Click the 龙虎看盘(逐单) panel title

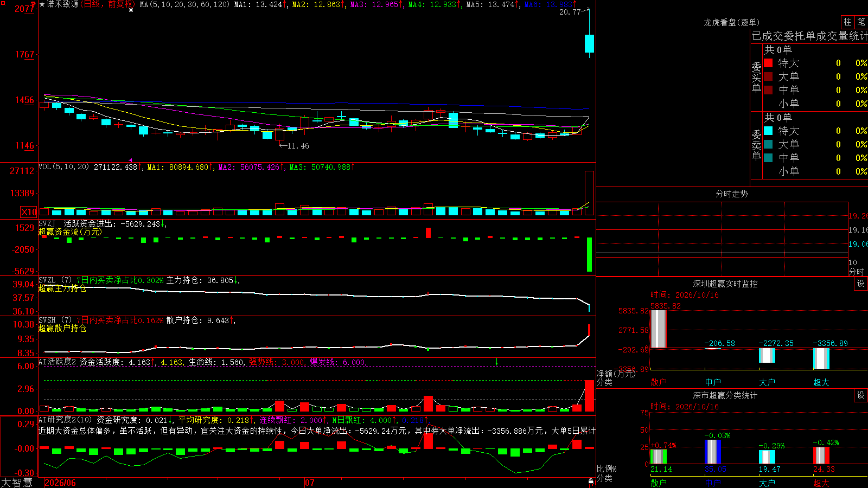[x=731, y=22]
